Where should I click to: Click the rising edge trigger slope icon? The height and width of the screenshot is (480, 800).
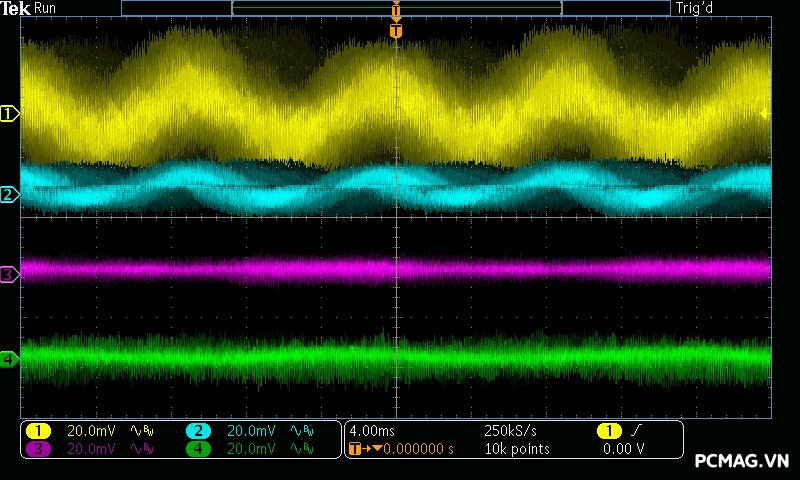pos(638,431)
